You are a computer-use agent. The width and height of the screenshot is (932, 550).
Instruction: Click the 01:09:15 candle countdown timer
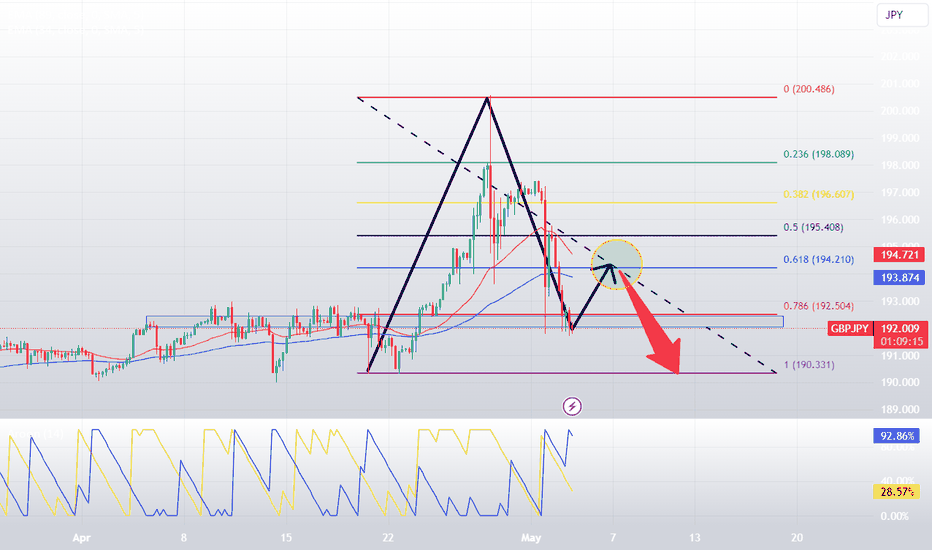coord(900,342)
